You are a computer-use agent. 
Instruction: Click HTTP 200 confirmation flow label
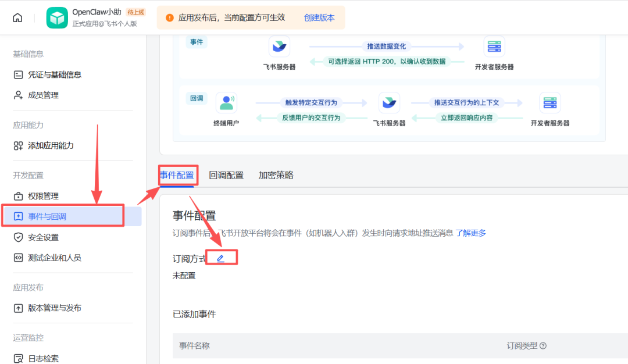pyautogui.click(x=387, y=61)
